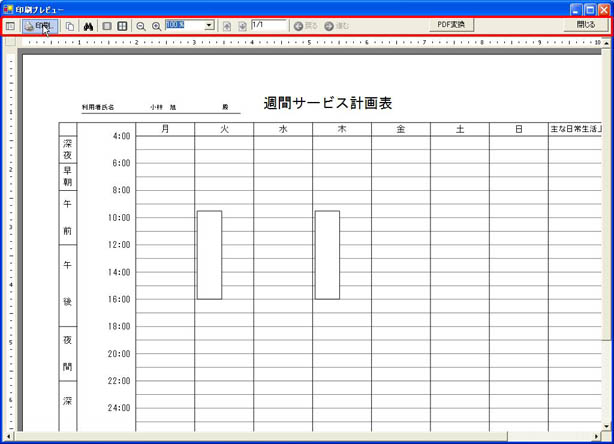Click the zoom in magnifier
This screenshot has width=614, height=444.
[156, 26]
